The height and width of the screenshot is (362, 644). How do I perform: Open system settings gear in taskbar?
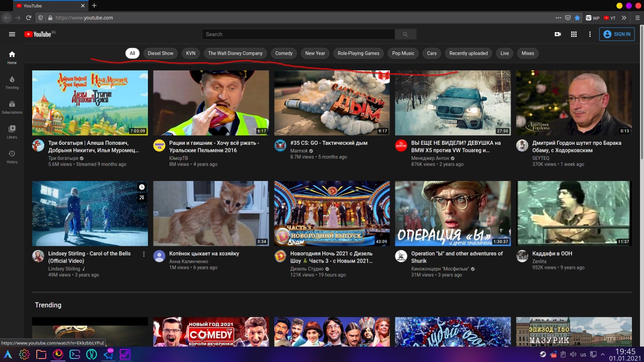24,354
